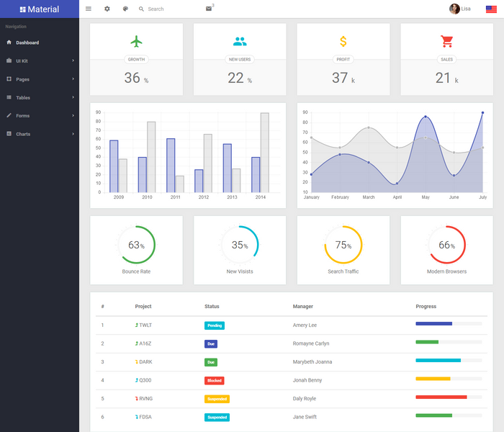Click the green airplane Growth icon
504x432 pixels.
click(136, 41)
